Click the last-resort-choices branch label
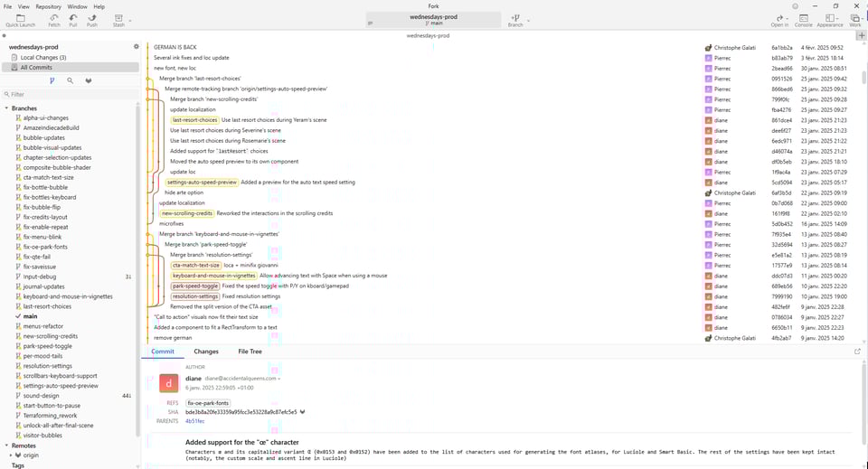The width and height of the screenshot is (868, 469). pos(195,120)
